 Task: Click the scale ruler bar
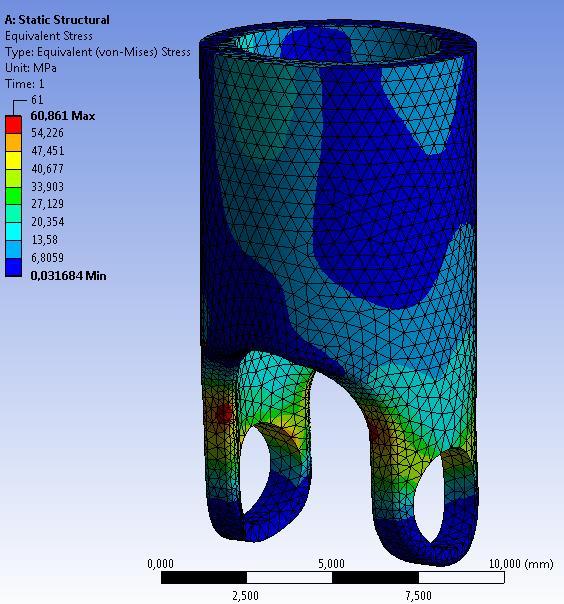click(332, 577)
